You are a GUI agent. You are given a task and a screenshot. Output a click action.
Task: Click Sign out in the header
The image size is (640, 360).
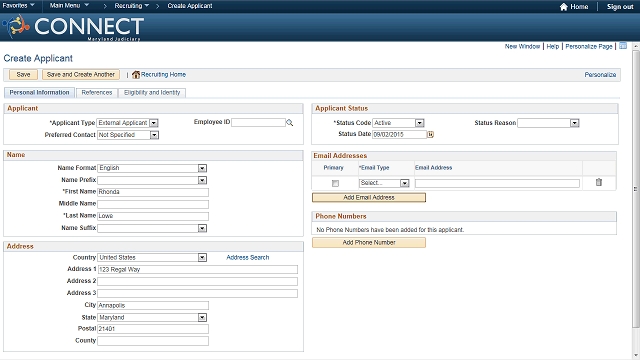point(620,7)
